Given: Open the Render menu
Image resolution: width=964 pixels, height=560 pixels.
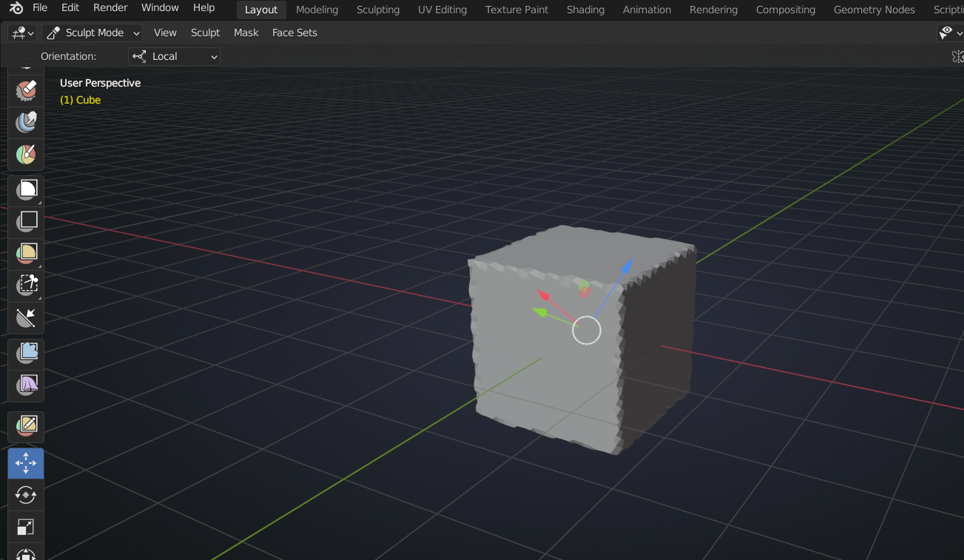Looking at the screenshot, I should [x=110, y=8].
